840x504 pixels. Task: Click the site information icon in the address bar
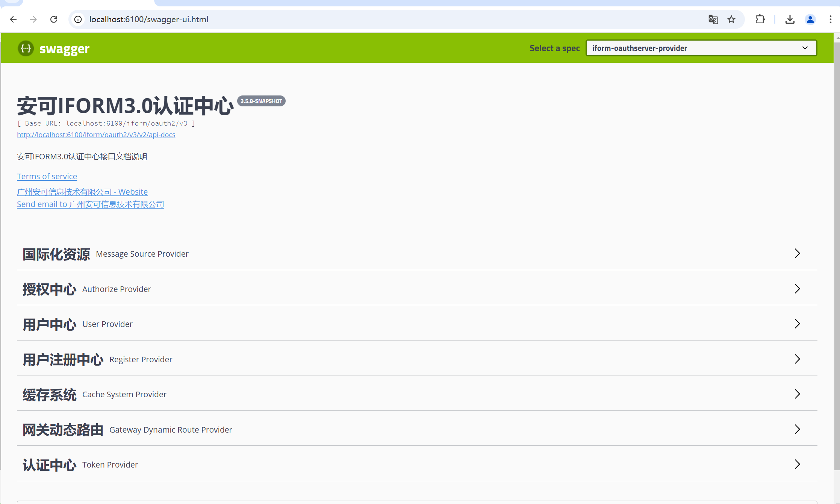pyautogui.click(x=78, y=20)
